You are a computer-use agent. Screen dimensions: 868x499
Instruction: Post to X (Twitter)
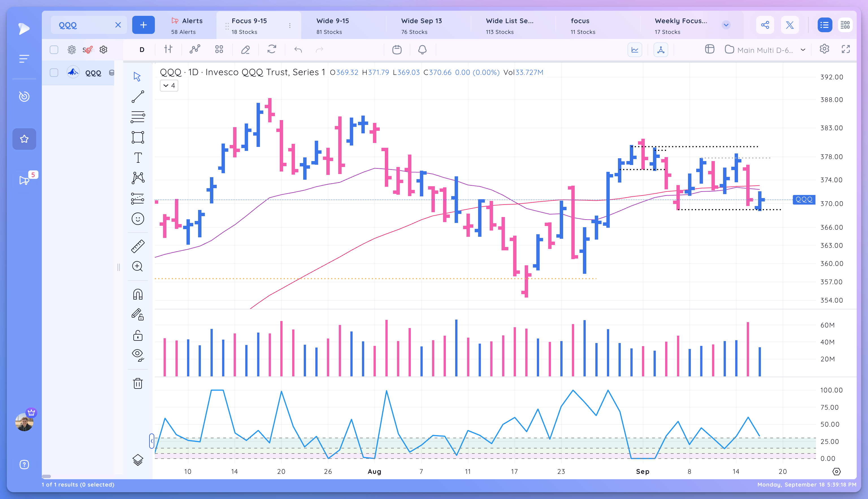click(790, 25)
